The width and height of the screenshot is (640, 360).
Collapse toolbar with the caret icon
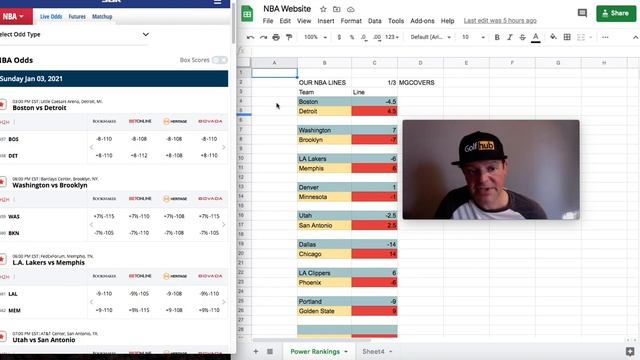click(x=635, y=37)
